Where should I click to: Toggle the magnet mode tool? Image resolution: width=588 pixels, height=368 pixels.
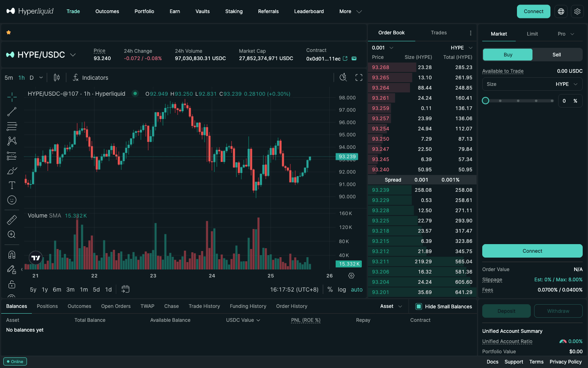[x=12, y=255]
